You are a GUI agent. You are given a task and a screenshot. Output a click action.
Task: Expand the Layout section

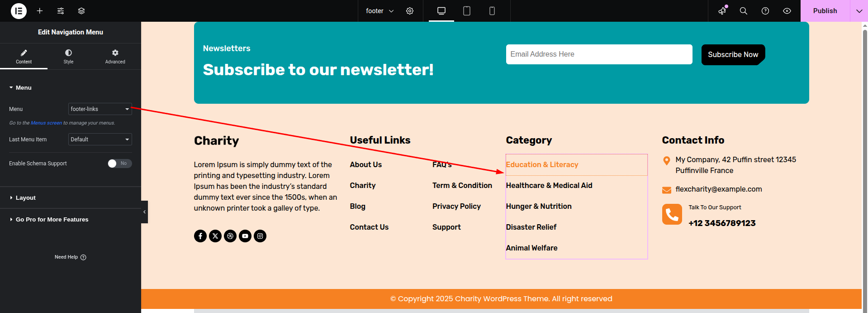(26, 198)
